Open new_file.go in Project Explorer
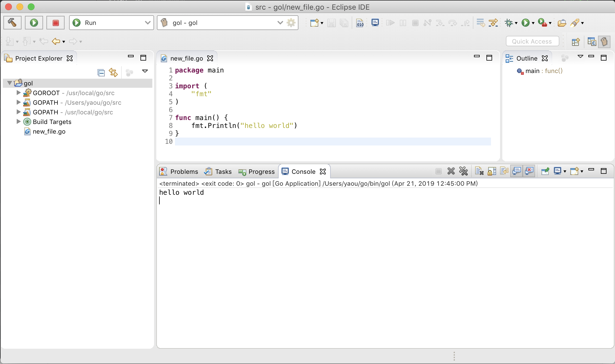This screenshot has width=615, height=364. point(49,131)
